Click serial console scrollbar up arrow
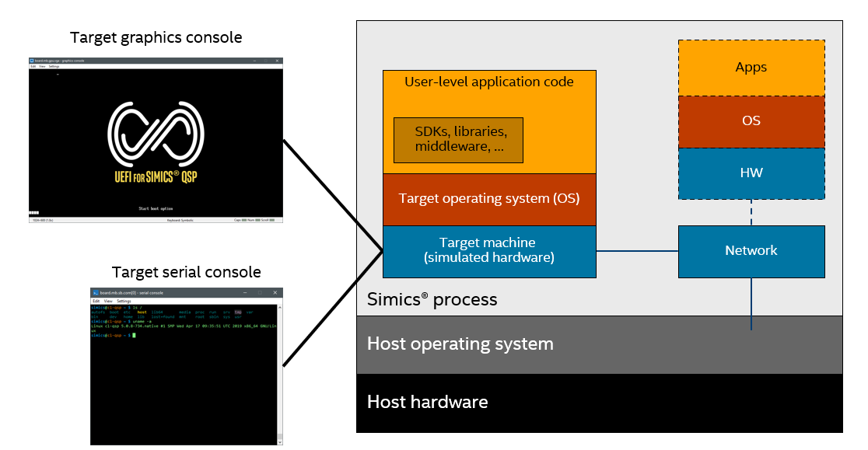The height and width of the screenshot is (450, 868). (x=280, y=307)
